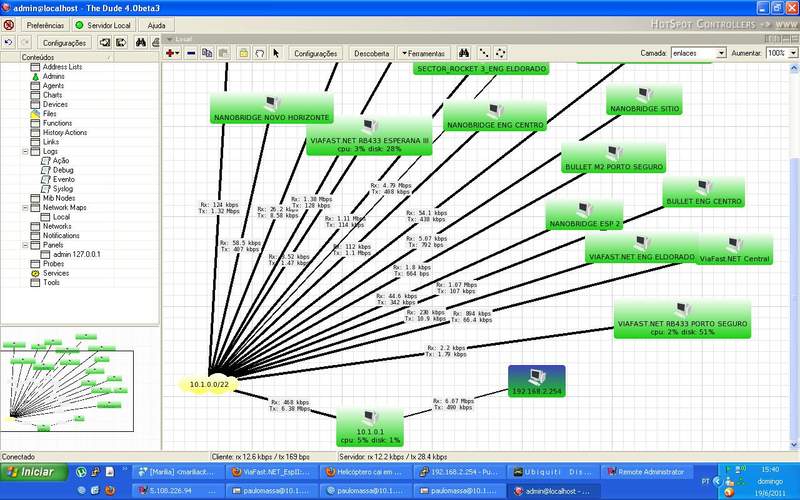The image size is (800, 500).
Task: Click the 10.1.0.0/22 network cloud
Action: click(x=209, y=384)
